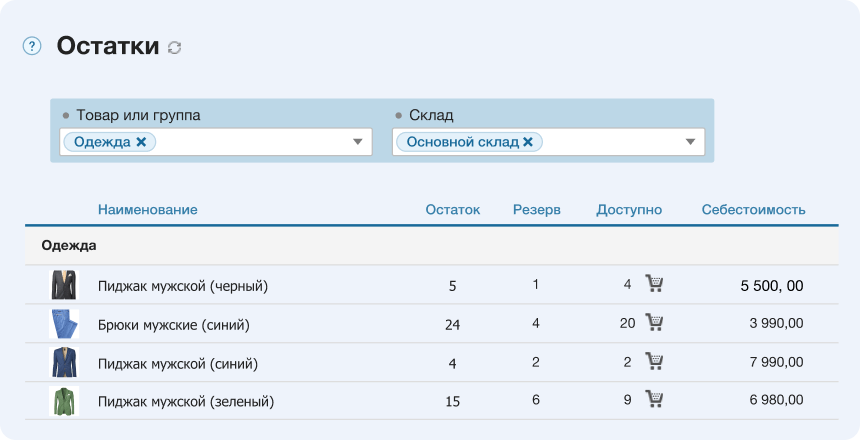Sort by Резерв column header

(x=537, y=210)
